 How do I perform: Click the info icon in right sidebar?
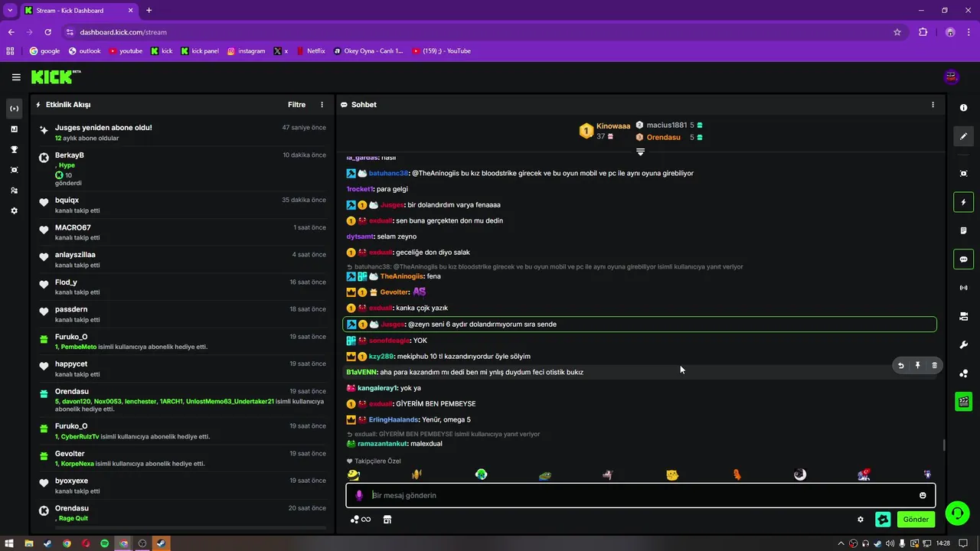coord(963,108)
